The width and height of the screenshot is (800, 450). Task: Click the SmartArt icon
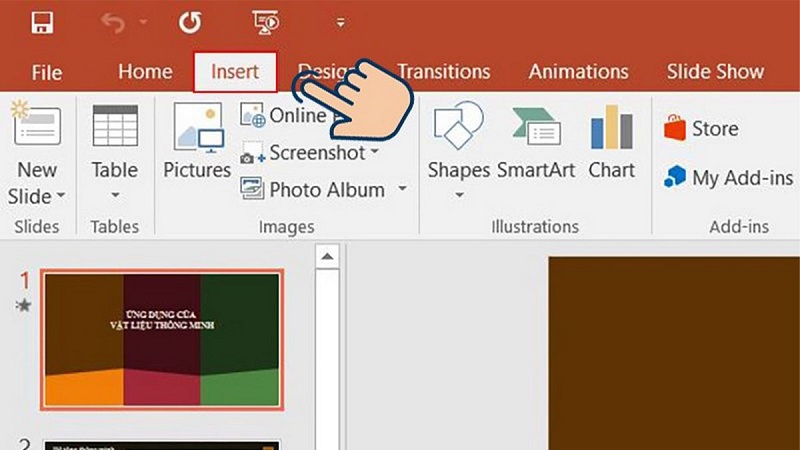[x=536, y=126]
